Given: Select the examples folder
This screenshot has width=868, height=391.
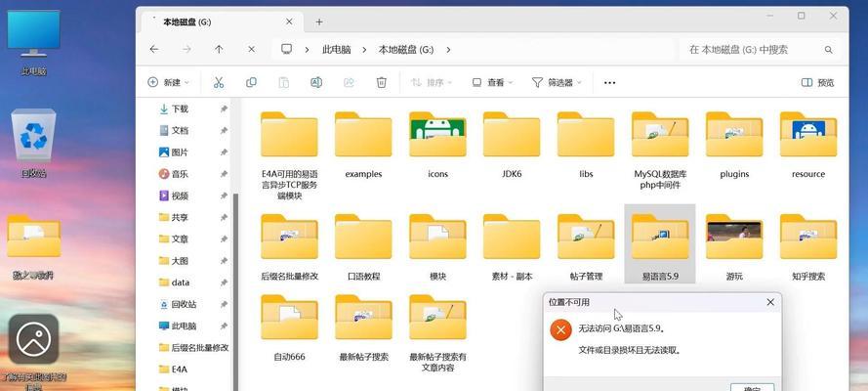Looking at the screenshot, I should (363, 146).
